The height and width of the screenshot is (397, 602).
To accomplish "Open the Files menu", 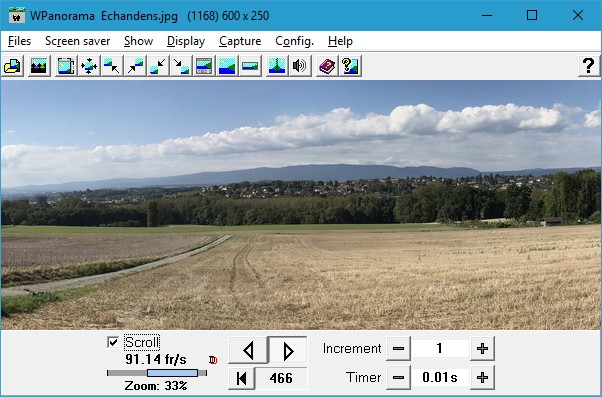I will click(x=19, y=41).
